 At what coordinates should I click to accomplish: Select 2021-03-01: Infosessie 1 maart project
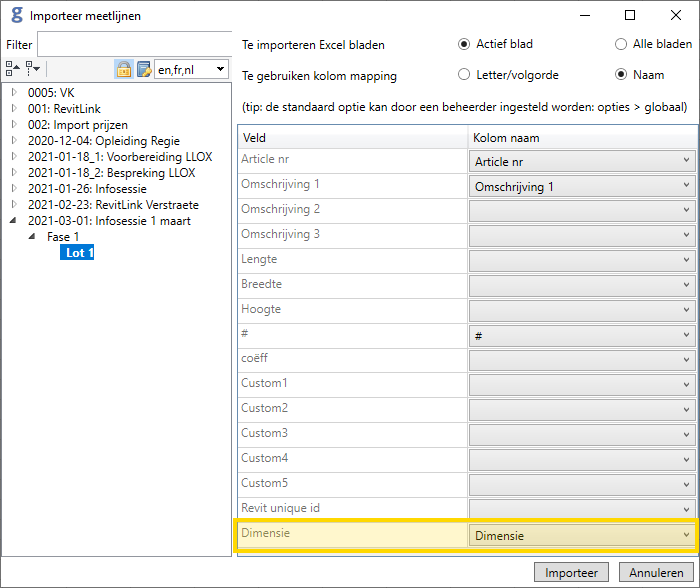[109, 221]
